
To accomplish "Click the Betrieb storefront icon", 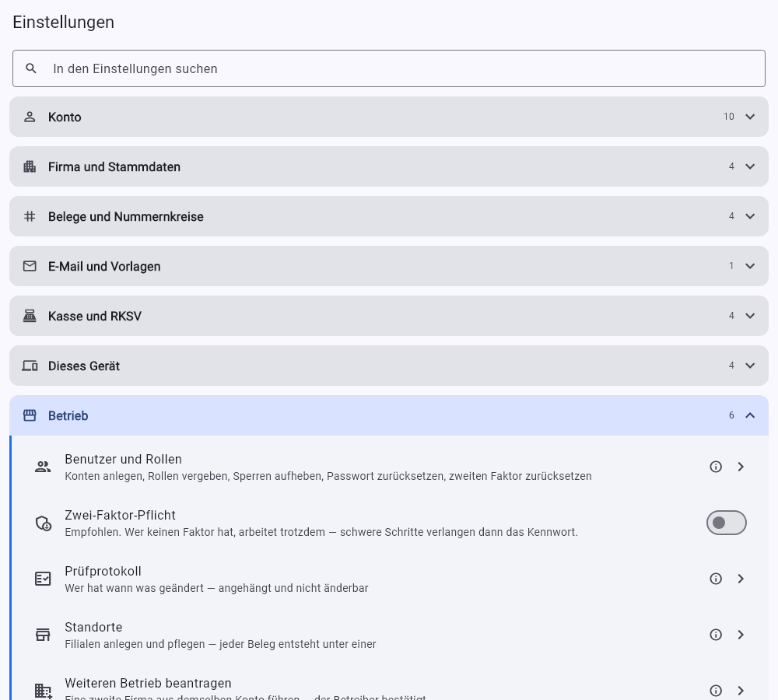I will click(30, 415).
